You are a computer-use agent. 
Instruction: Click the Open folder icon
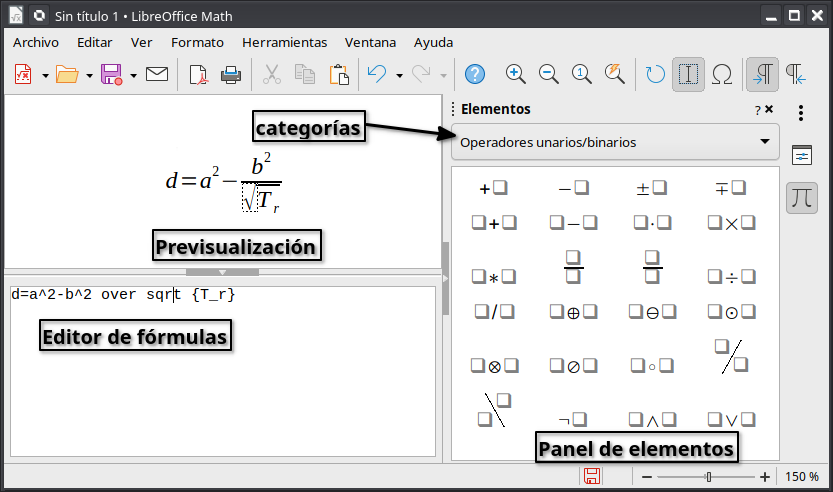pyautogui.click(x=67, y=74)
